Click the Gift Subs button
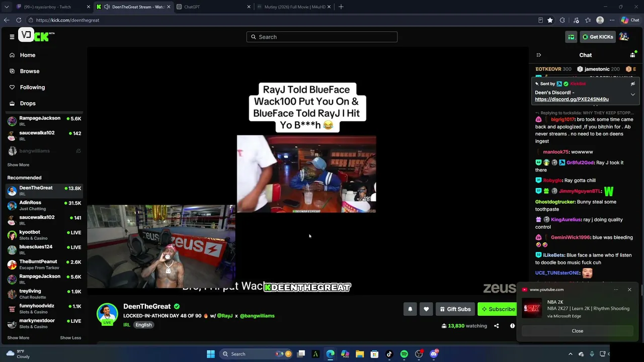The image size is (644, 362). 455,309
